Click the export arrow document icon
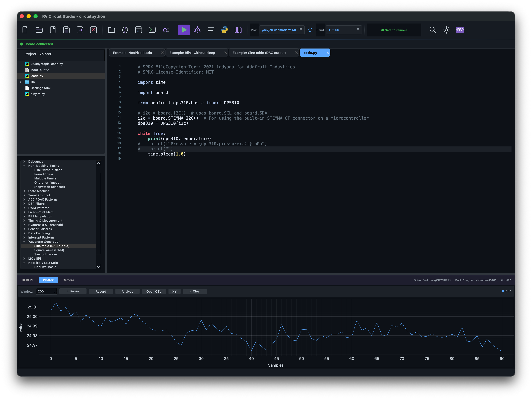Viewport: 532px width, 399px height. click(80, 30)
